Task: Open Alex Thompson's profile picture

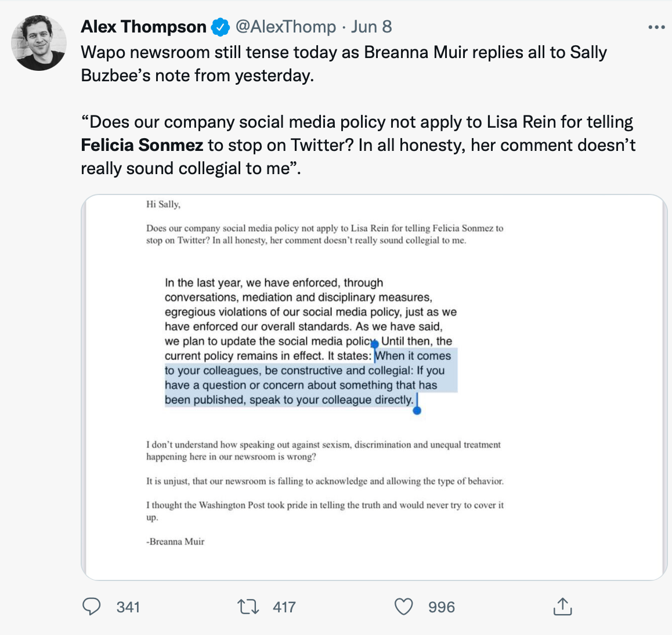Action: click(39, 43)
